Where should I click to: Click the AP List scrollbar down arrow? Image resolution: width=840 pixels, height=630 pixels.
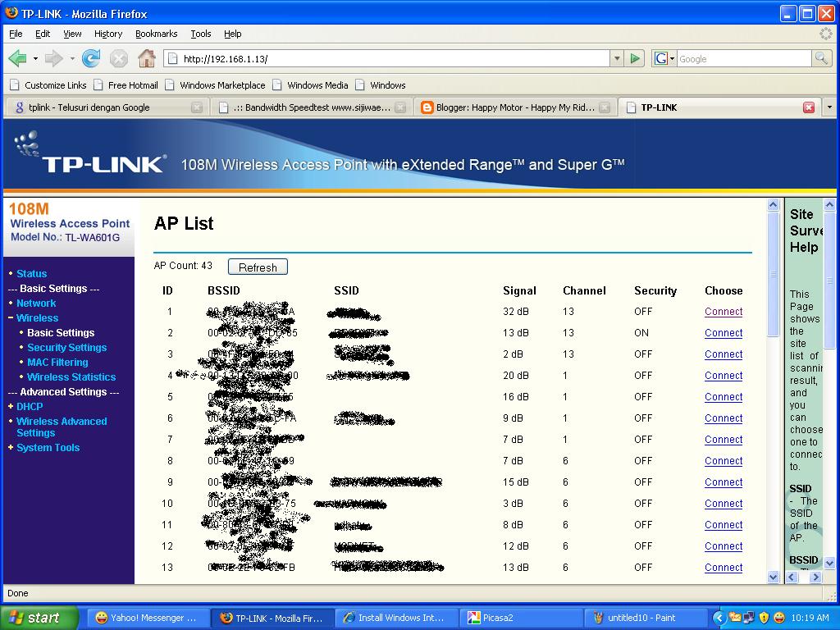tap(773, 577)
